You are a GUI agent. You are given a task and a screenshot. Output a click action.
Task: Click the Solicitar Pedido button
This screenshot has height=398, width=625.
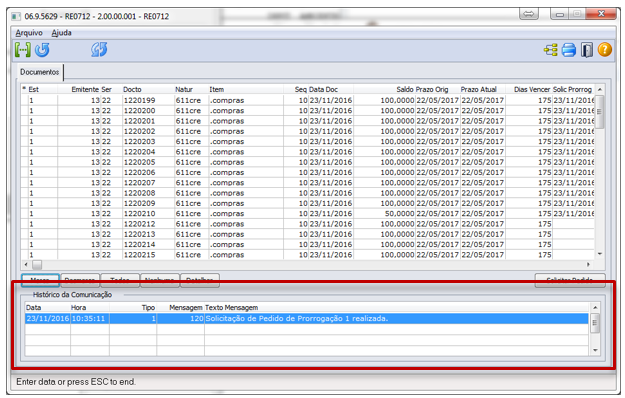[x=570, y=280]
